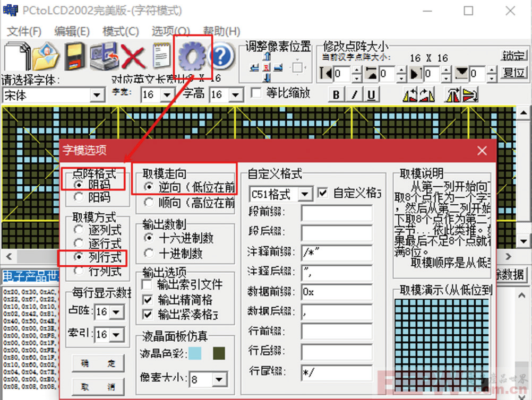The image size is (532, 400).
Task: Click the 注释后缀 input field
Action: click(336, 272)
